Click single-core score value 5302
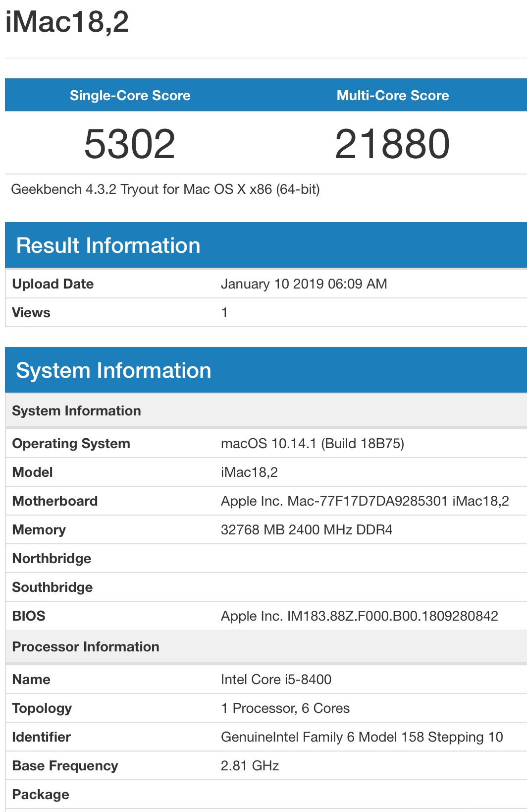 coord(130,144)
